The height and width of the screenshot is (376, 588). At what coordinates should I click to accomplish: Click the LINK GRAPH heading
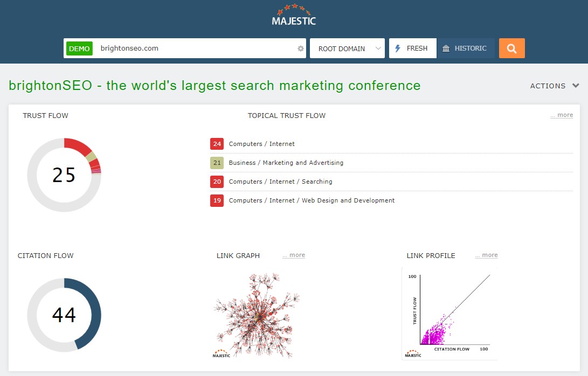(238, 256)
